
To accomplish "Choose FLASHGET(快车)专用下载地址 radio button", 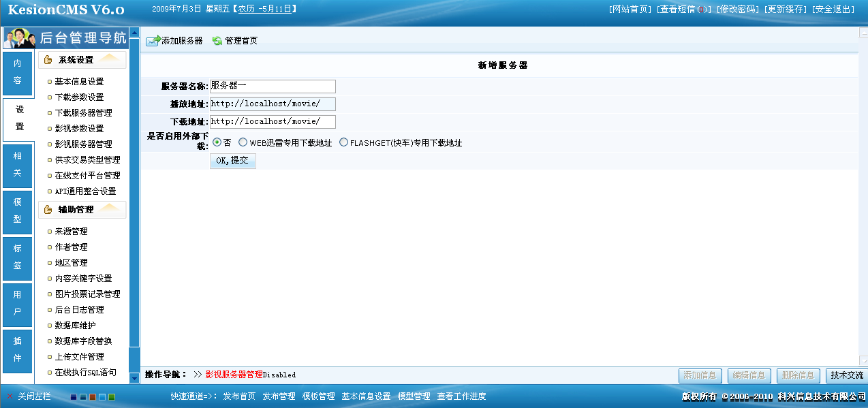I will 343,143.
